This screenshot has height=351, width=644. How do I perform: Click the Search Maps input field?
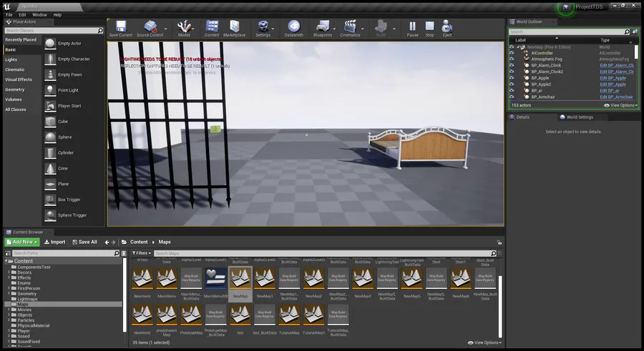326,253
